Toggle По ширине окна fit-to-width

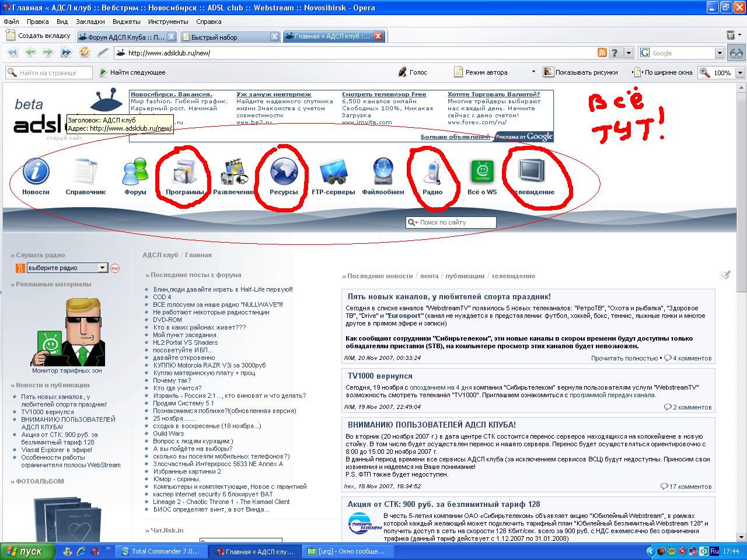point(664,72)
